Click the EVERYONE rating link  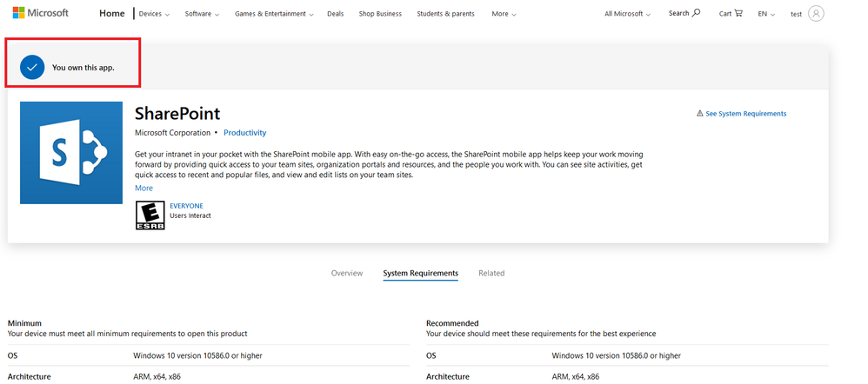[186, 206]
